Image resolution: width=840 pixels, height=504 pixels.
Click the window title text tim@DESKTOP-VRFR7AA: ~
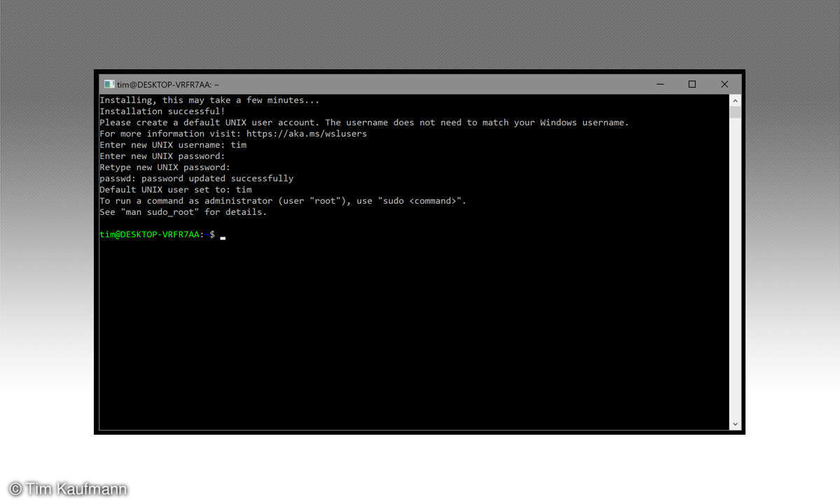168,84
